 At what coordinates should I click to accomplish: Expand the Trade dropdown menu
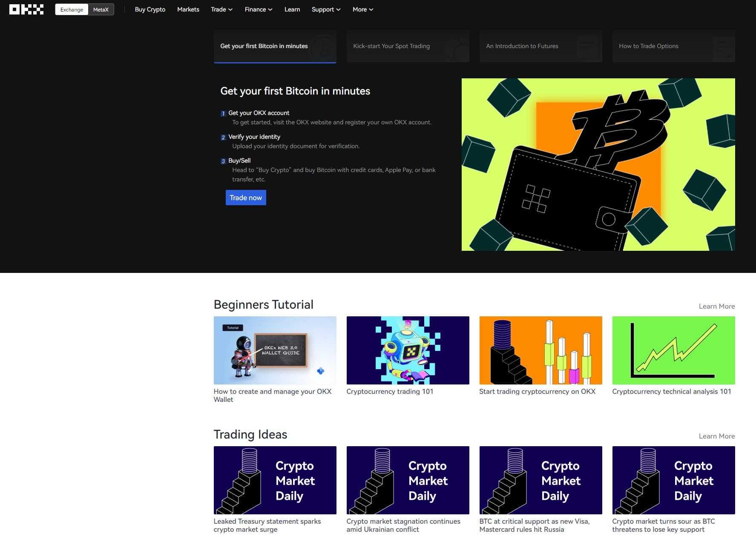pos(221,9)
